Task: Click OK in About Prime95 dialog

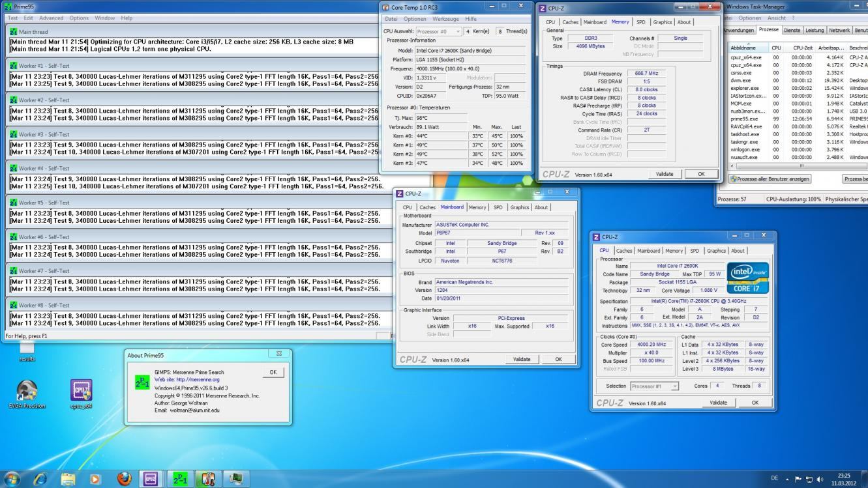Action: (x=273, y=372)
